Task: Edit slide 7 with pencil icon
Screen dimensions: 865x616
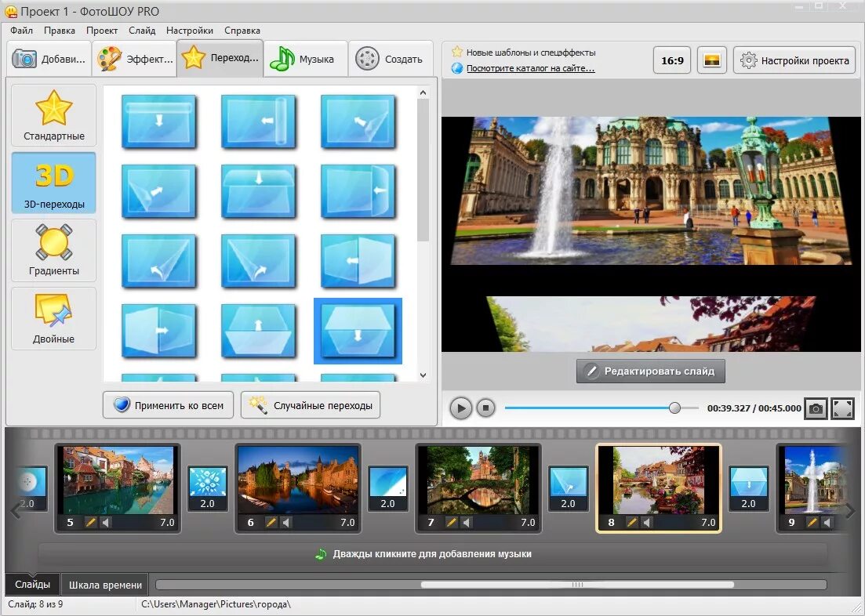Action: coord(451,522)
